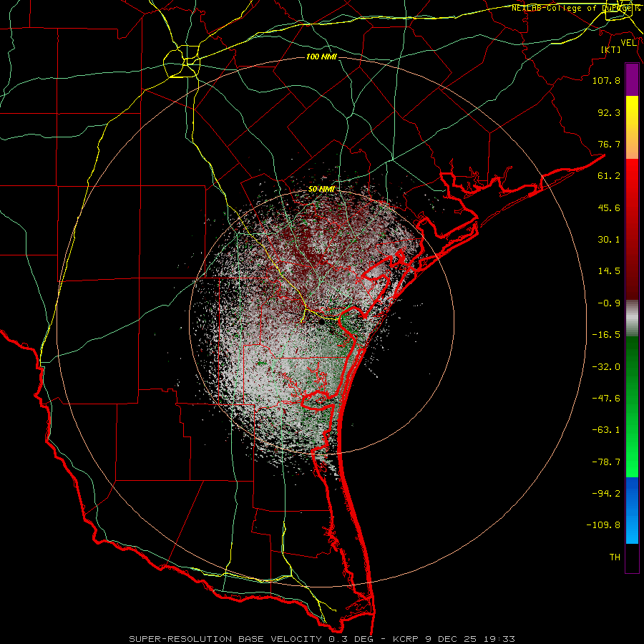Click the -16.5 velocity scale value

(606, 335)
